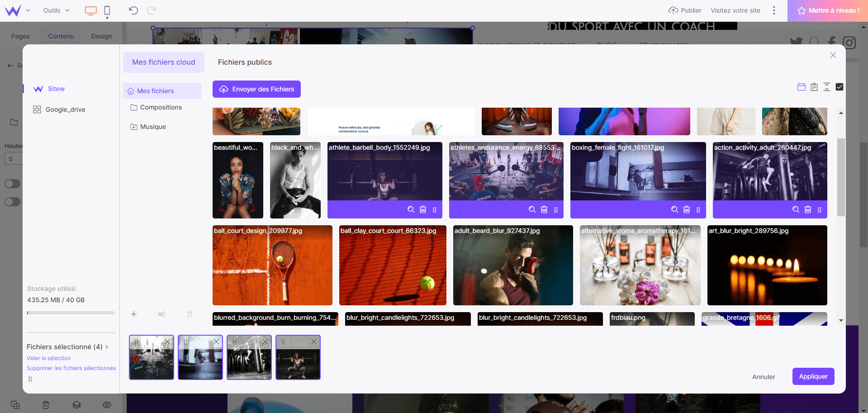The width and height of the screenshot is (868, 413).
Task: Open the three-dot more options menu
Action: click(774, 10)
